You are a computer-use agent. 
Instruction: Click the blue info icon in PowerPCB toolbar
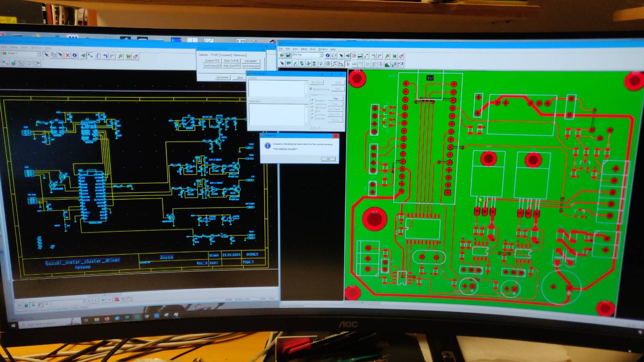(327, 56)
